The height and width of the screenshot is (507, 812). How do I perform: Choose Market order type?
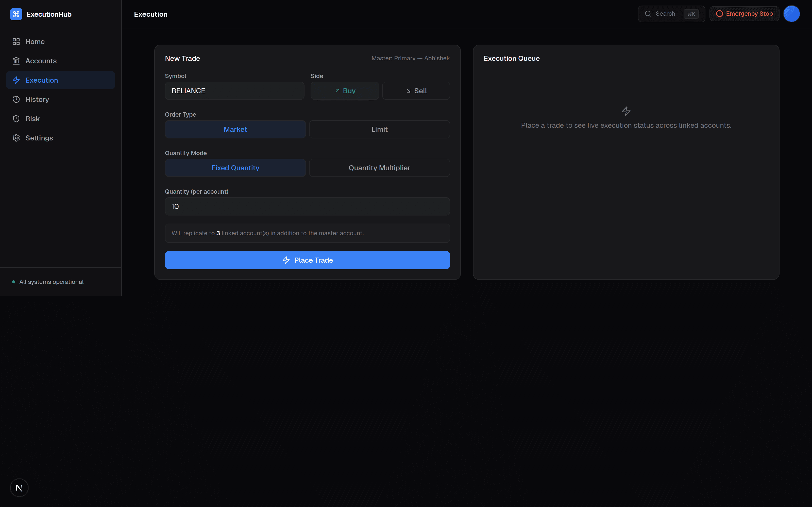(235, 130)
